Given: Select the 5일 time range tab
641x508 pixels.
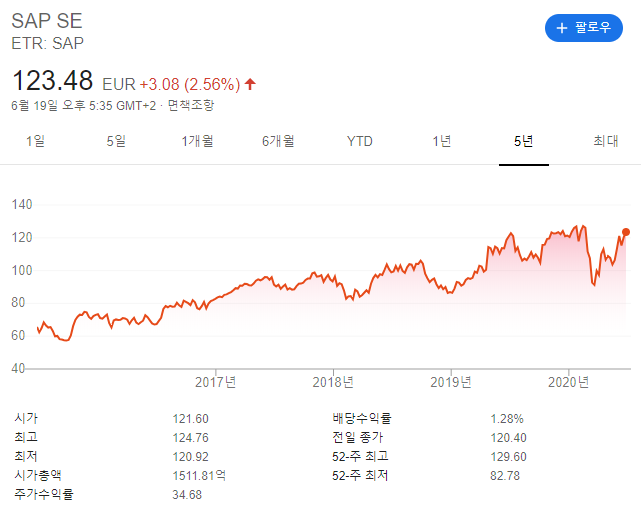Looking at the screenshot, I should 116,141.
